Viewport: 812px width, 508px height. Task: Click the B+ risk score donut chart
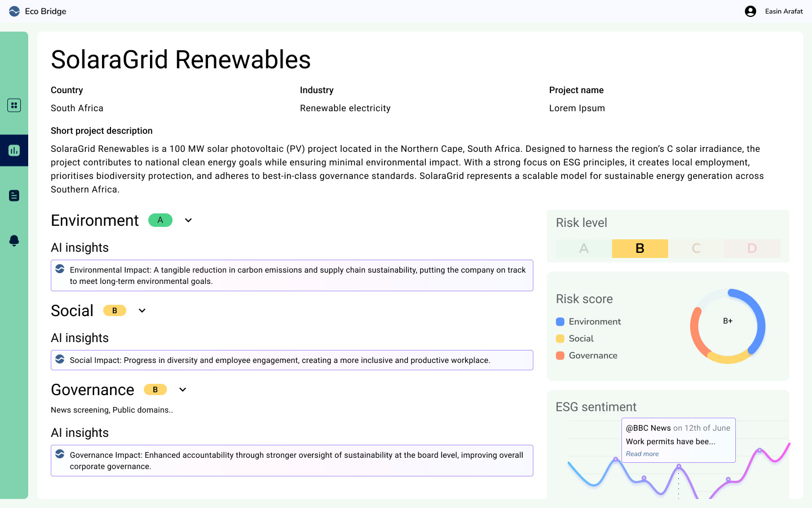pos(727,326)
